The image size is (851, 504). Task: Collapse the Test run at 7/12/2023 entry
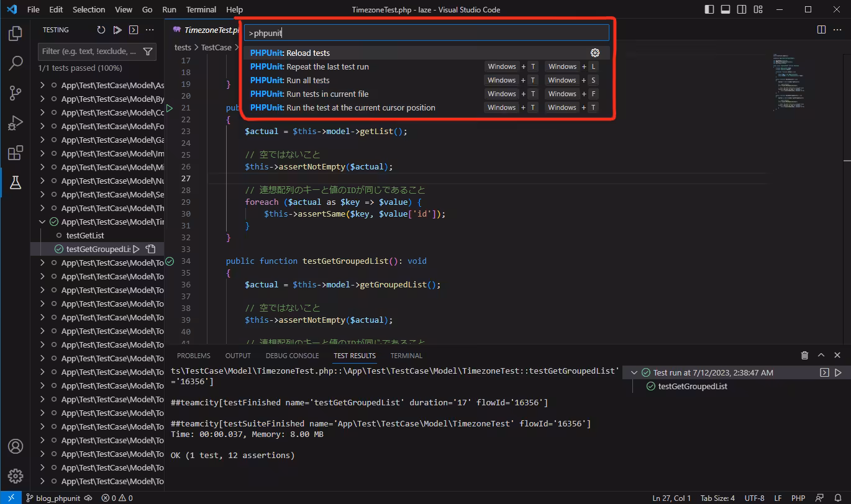[634, 372]
